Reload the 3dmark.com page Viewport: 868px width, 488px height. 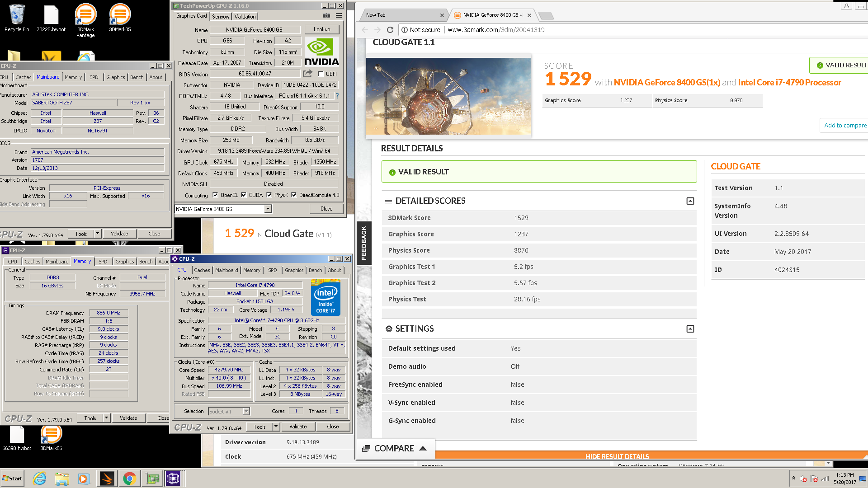[390, 30]
